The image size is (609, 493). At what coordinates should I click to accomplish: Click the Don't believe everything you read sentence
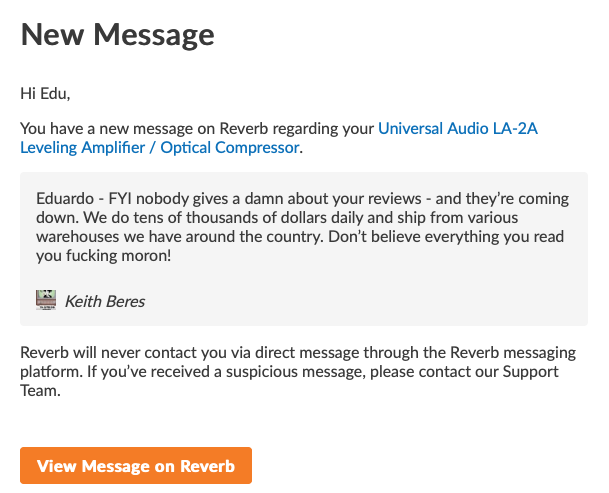coord(300,246)
